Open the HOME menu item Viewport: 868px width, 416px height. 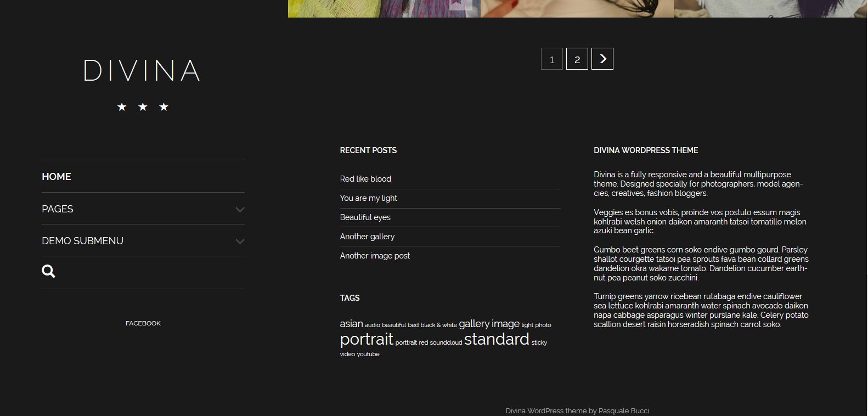(57, 177)
